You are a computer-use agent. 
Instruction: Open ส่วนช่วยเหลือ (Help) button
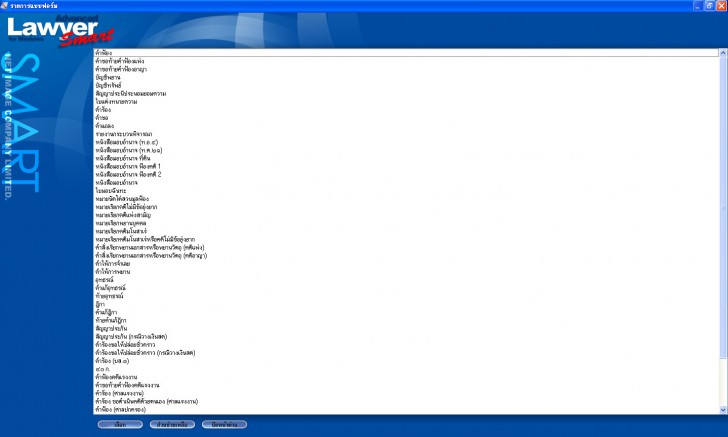[x=172, y=424]
